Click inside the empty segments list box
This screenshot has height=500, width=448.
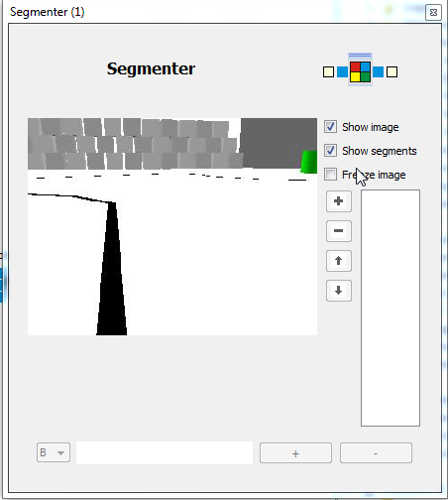(391, 308)
